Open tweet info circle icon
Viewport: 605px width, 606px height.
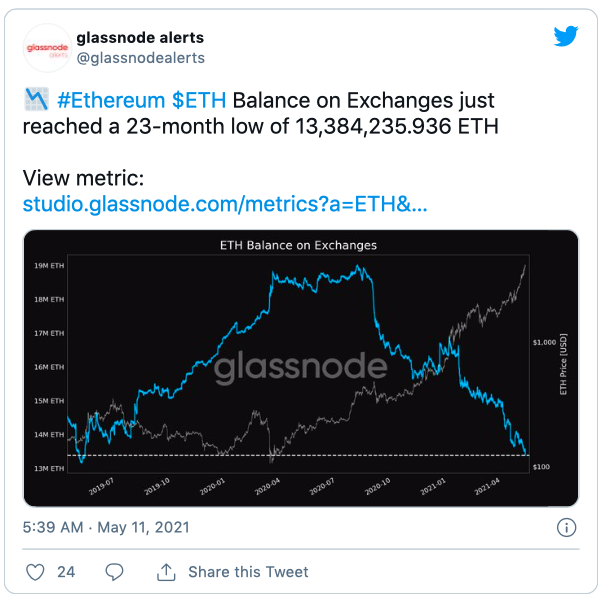point(566,527)
